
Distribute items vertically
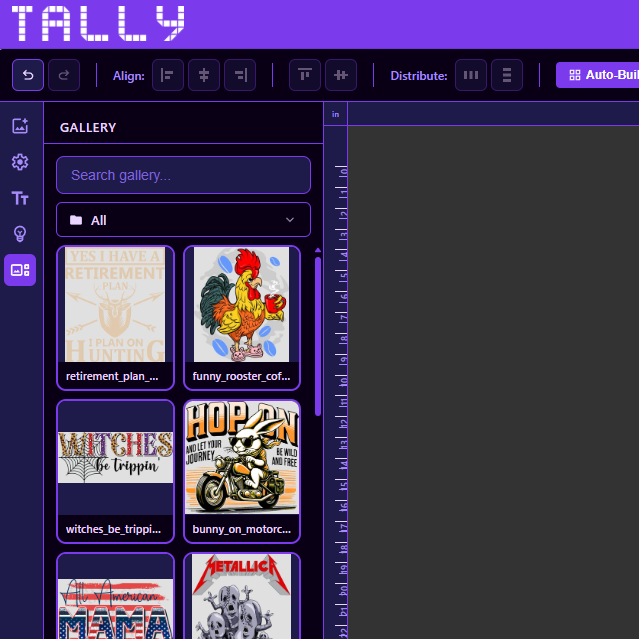click(x=507, y=75)
